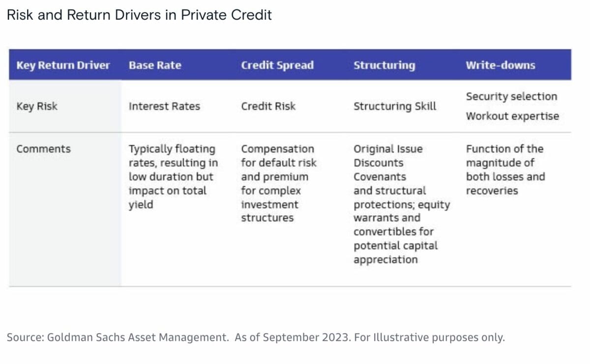This screenshot has height=364, width=590.
Task: Click the Goldman Sachs Asset Management source line
Action: pyautogui.click(x=256, y=337)
